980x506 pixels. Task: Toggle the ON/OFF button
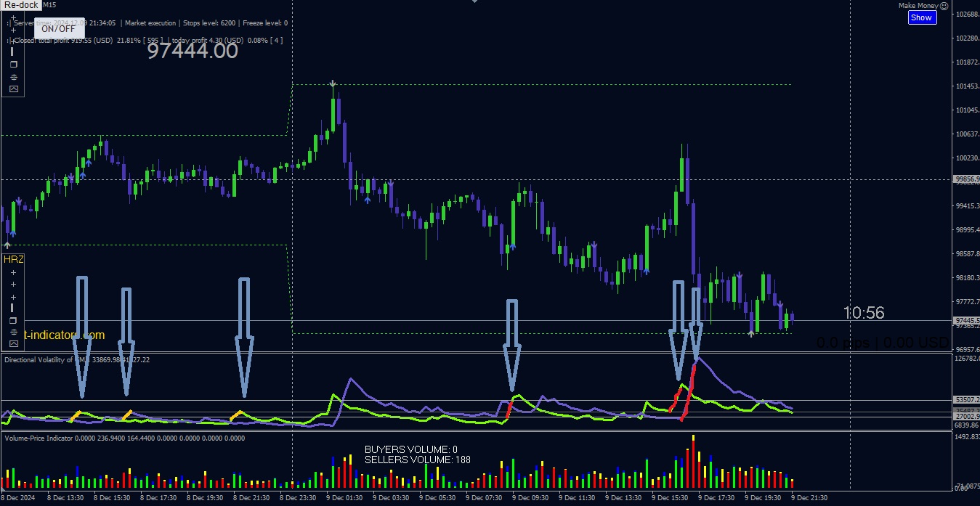click(58, 29)
